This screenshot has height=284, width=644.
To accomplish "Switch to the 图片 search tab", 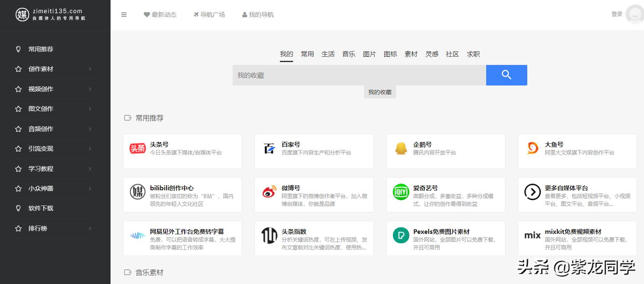I will point(369,54).
